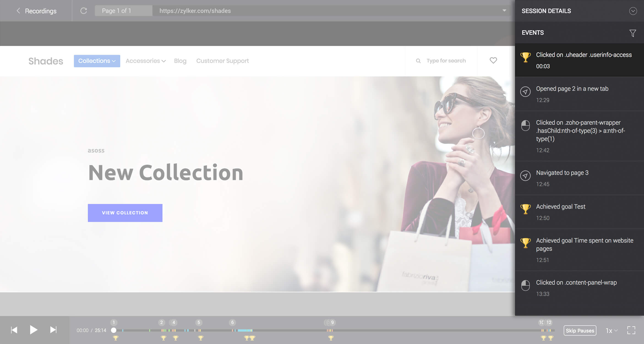Open the Accessories menu
The image size is (644, 344).
click(146, 61)
